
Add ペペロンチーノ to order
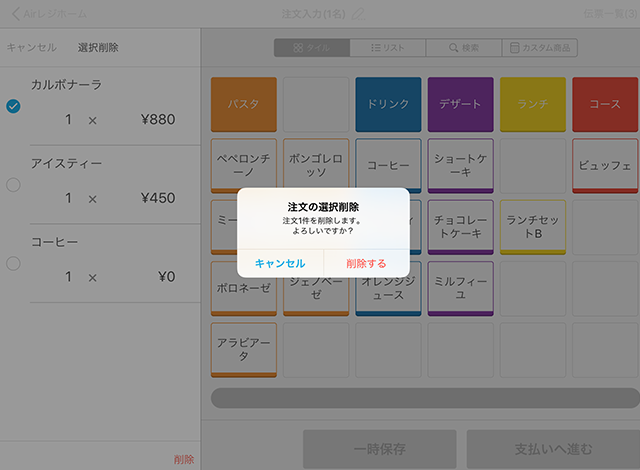coord(244,166)
